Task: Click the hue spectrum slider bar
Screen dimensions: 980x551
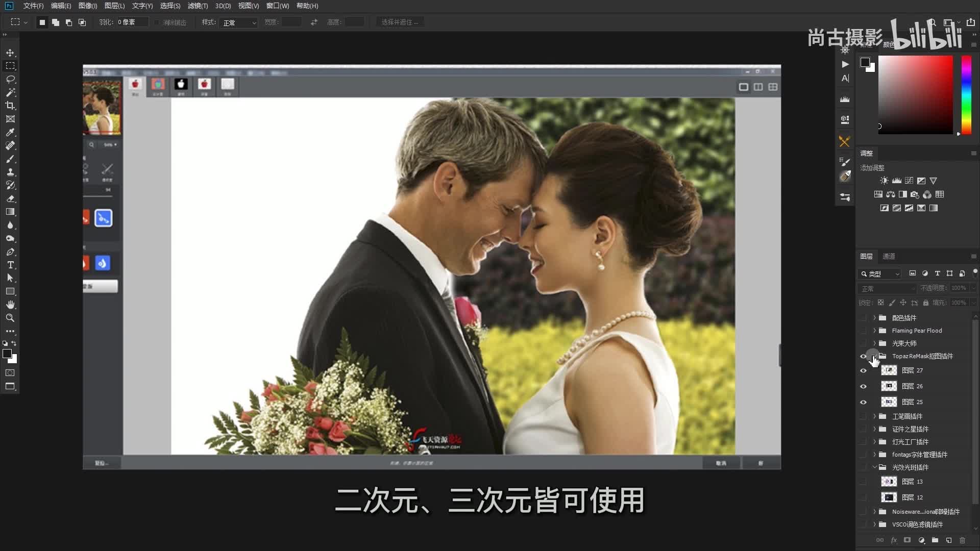Action: (966, 94)
